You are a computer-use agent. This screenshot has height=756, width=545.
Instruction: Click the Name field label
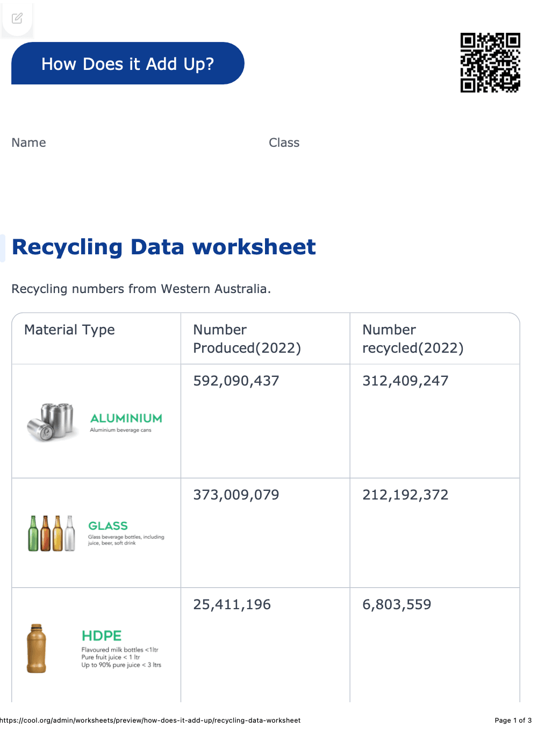click(29, 143)
